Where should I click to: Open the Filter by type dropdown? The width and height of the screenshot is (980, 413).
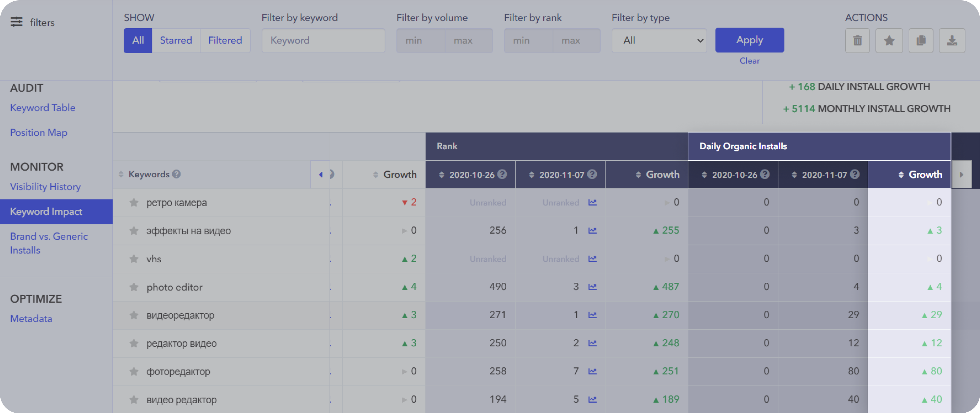[x=659, y=40]
